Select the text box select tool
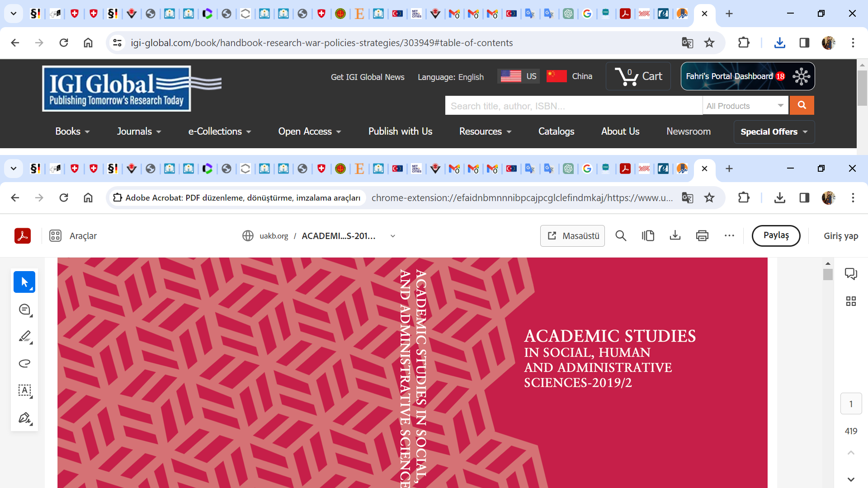 click(x=25, y=391)
